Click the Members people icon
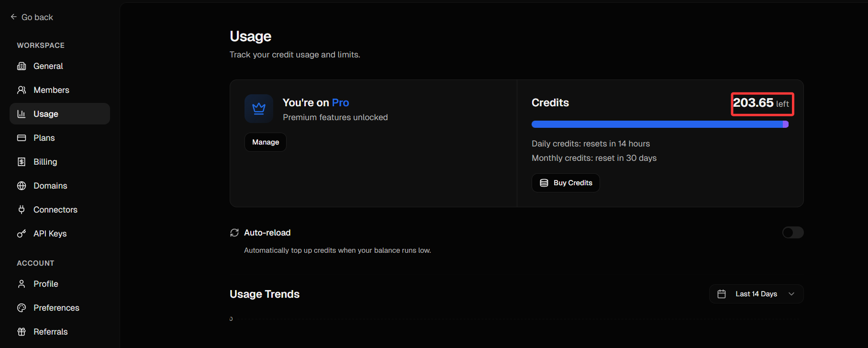 click(x=22, y=90)
